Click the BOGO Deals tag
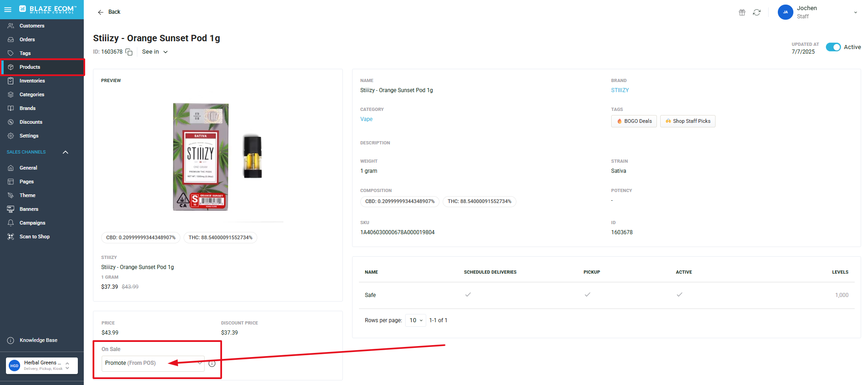 click(x=634, y=121)
